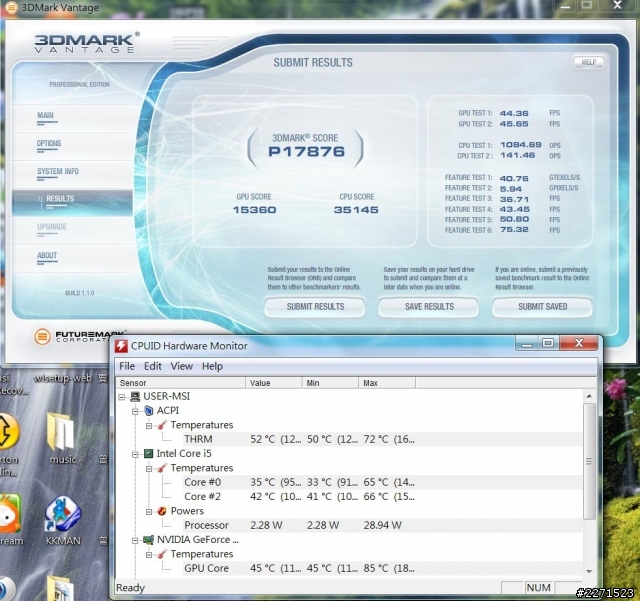This screenshot has height=601, width=640.
Task: Click scroll up arrow in Hardware Monitor
Action: coord(589,396)
